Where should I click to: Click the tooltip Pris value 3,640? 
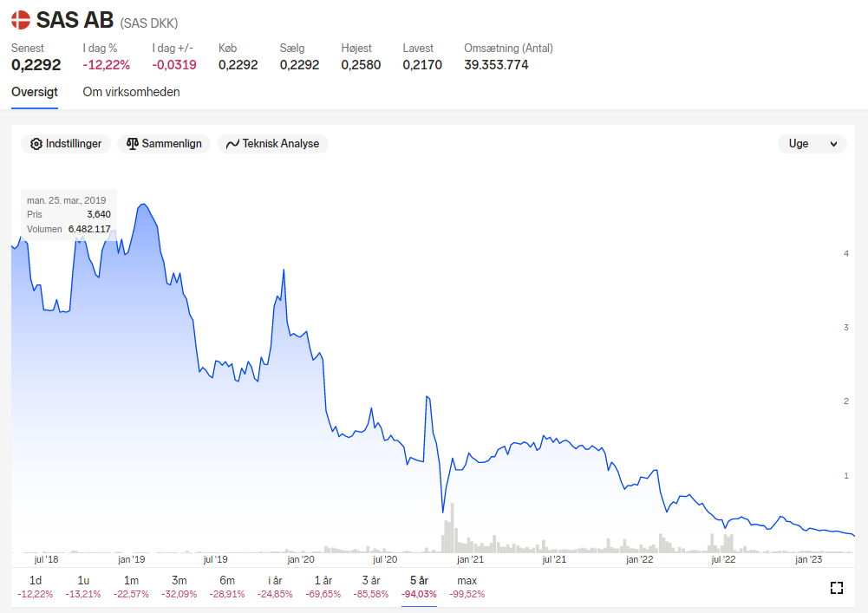coord(99,214)
